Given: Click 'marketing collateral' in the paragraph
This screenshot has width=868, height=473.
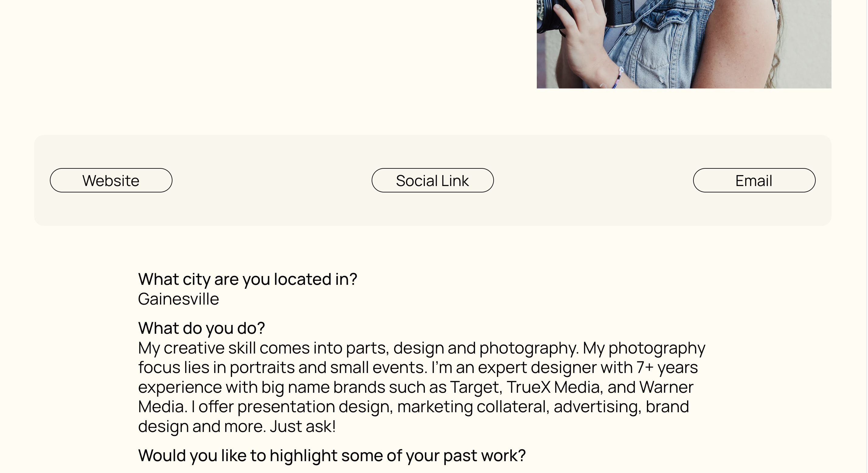Looking at the screenshot, I should tap(474, 407).
